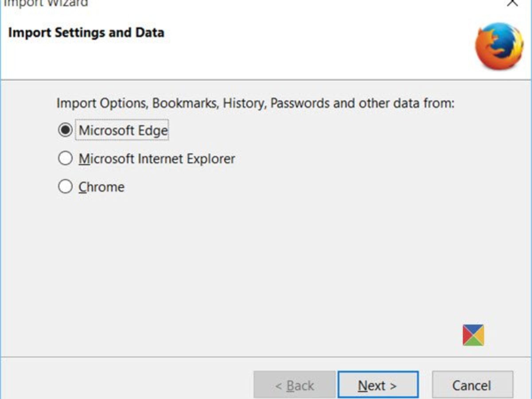Click the colorful four-triangle square icon

click(x=473, y=335)
